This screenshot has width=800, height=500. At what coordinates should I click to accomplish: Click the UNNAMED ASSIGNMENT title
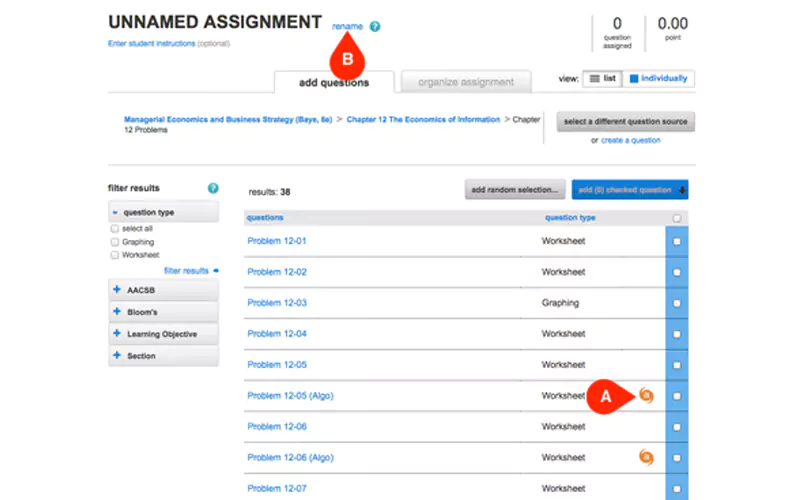(215, 22)
